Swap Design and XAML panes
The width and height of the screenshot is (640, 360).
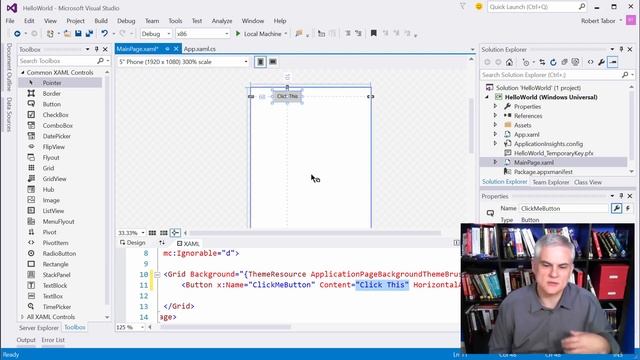pyautogui.click(x=162, y=243)
